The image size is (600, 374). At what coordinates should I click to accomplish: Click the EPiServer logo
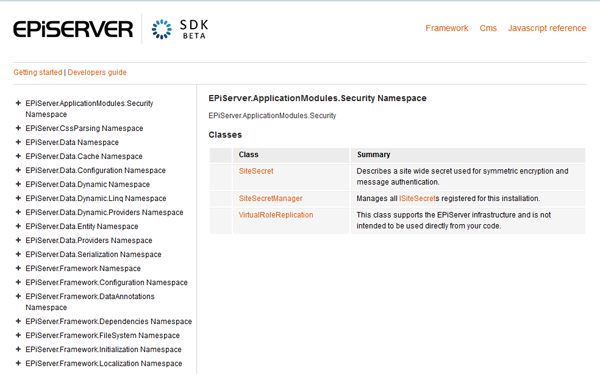point(73,29)
